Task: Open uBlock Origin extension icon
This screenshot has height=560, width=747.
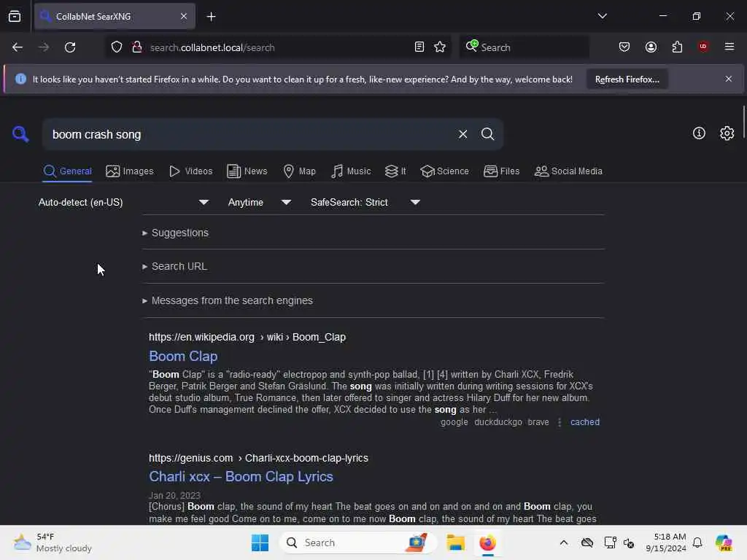Action: click(x=703, y=47)
